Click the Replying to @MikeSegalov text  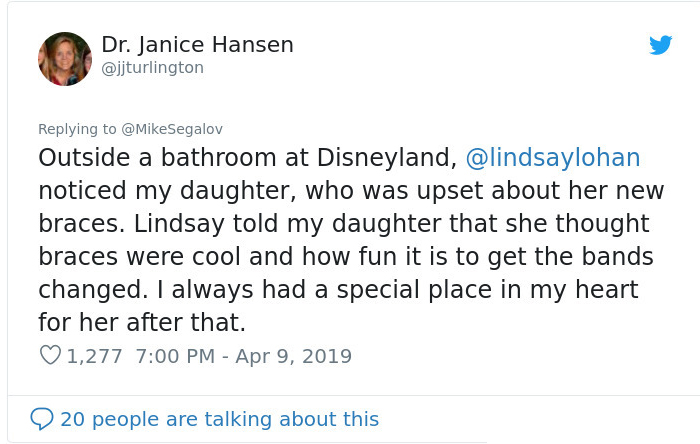click(x=130, y=129)
